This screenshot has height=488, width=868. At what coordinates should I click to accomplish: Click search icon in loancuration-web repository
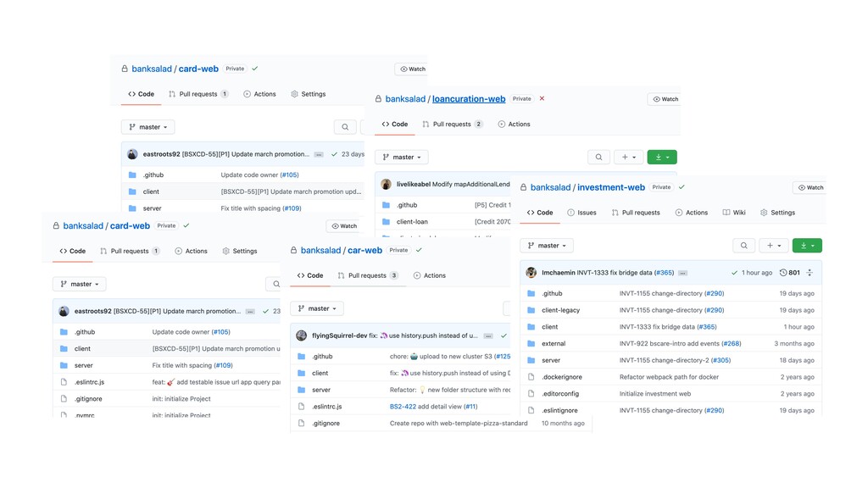click(x=598, y=157)
